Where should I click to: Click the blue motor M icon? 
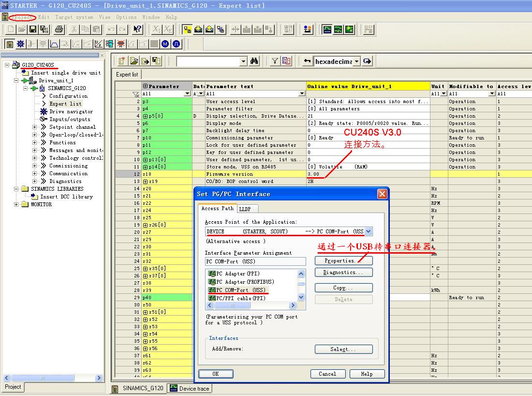(165, 44)
